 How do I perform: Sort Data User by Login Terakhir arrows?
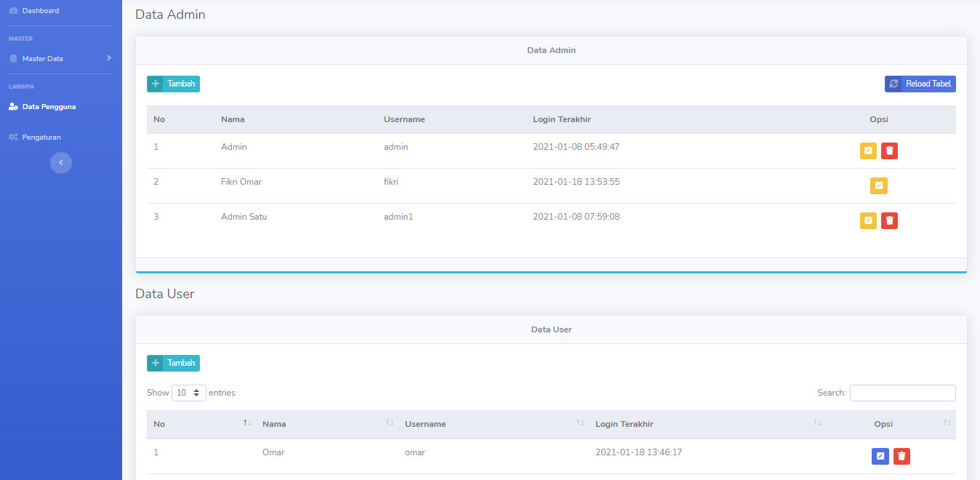point(817,423)
